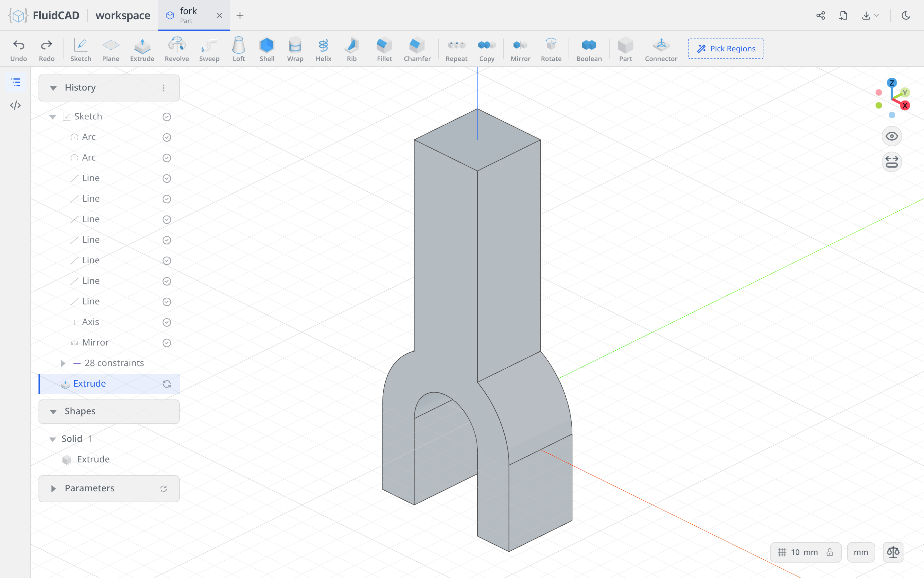
Task: Click the Mirror tool in toolbar
Action: 520,49
